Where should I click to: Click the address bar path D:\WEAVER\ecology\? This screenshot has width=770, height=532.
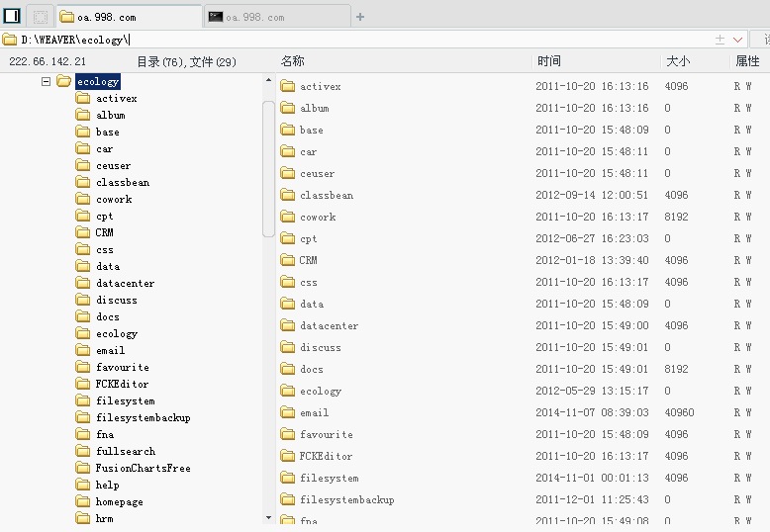click(x=75, y=40)
